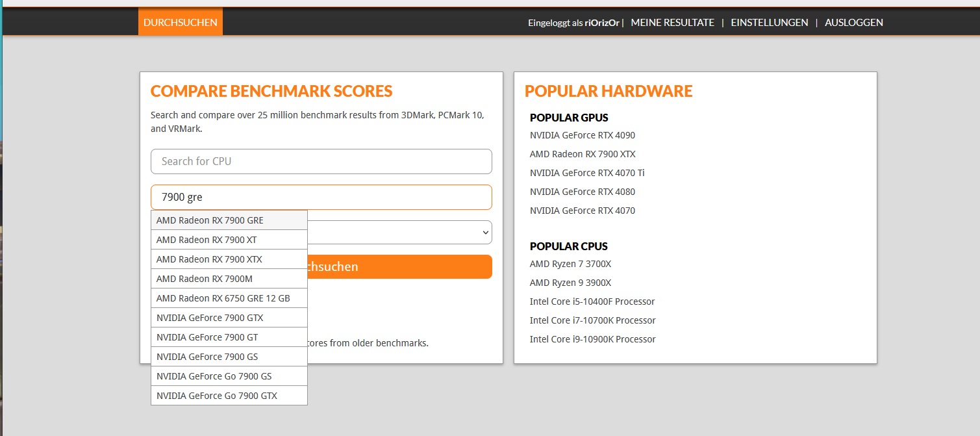The width and height of the screenshot is (980, 436).
Task: Choose AMD Radeon RX 6750 GRE 12 GB
Action: click(229, 298)
